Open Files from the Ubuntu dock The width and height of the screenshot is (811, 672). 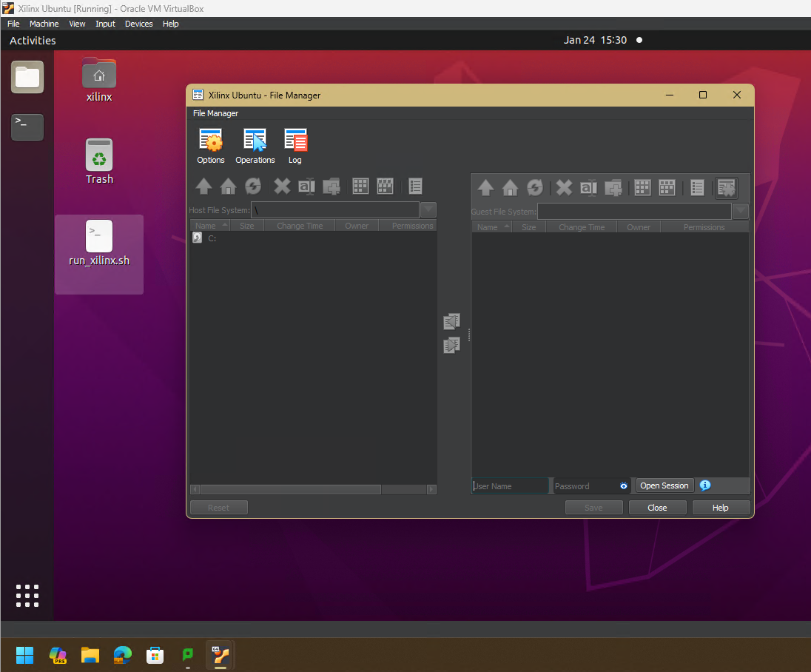[x=27, y=77]
